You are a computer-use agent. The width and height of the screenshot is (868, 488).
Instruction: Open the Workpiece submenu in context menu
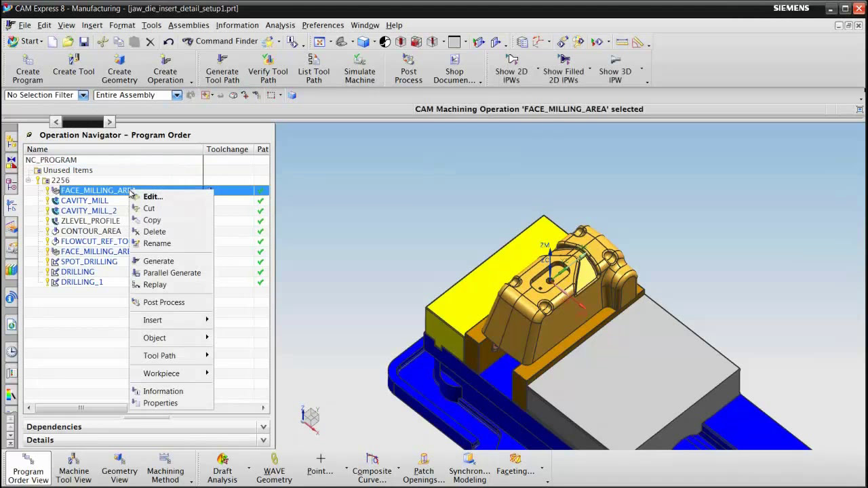pos(172,373)
